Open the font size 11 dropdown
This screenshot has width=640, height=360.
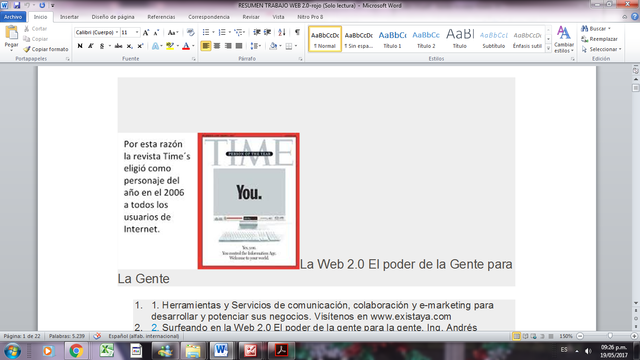137,32
